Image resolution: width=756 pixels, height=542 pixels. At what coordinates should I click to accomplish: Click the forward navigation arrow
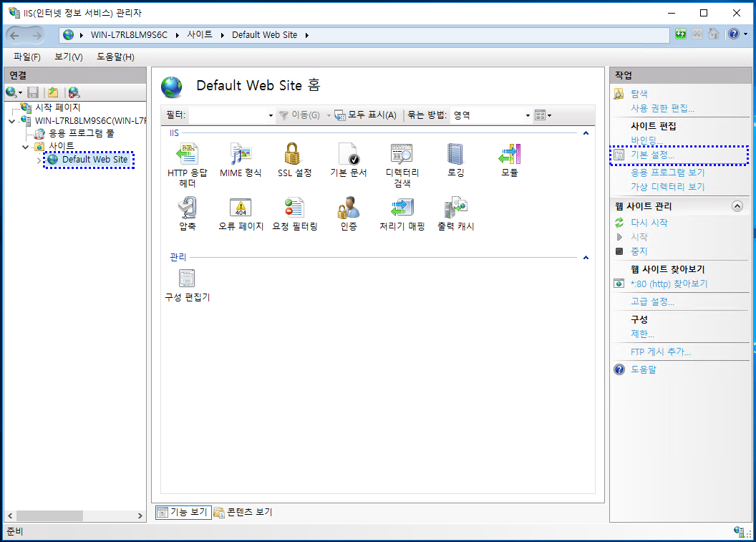tap(37, 34)
